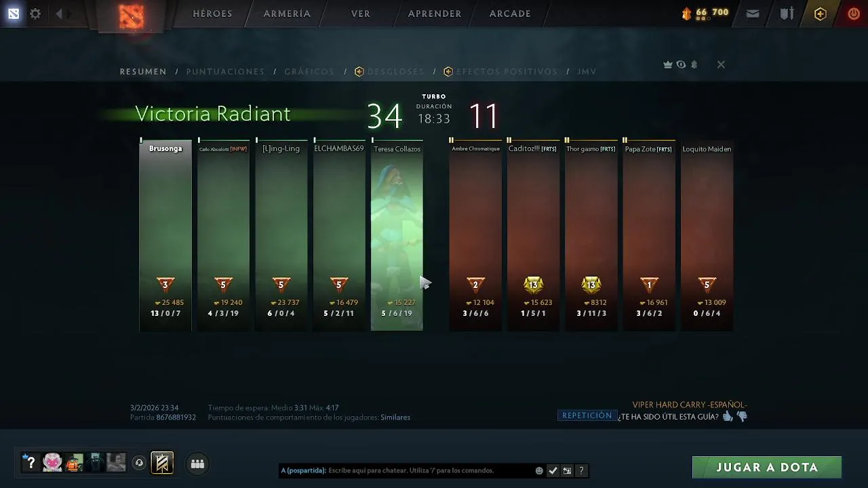Switch to the PUNTUACIONES tab
The image size is (868, 488).
coord(225,71)
